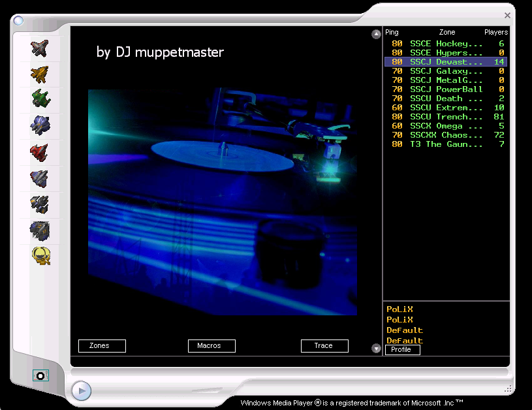This screenshot has width=532, height=410.
Task: Click the scroll up arrow button
Action: [x=376, y=35]
